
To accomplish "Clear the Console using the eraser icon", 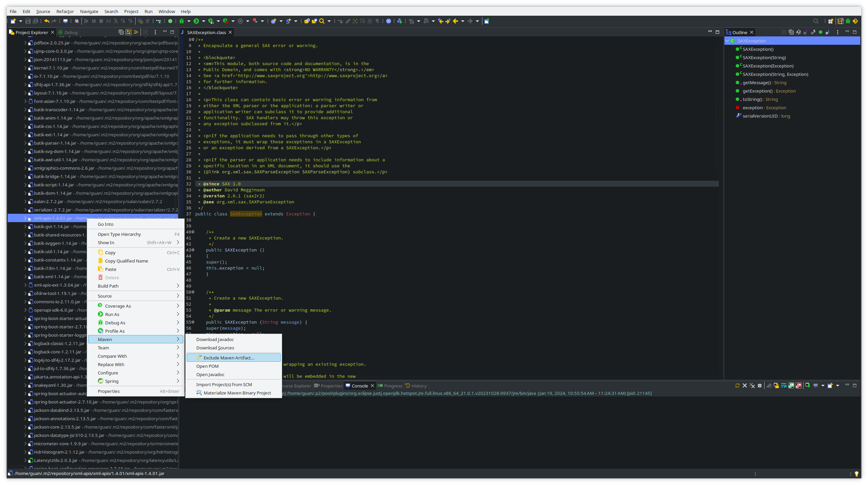I will 769,385.
